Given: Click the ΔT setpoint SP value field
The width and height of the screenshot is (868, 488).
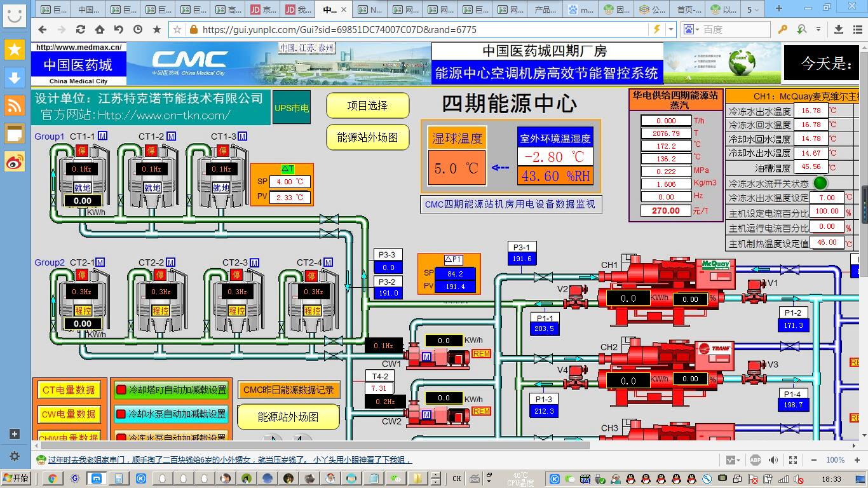Looking at the screenshot, I should point(290,182).
